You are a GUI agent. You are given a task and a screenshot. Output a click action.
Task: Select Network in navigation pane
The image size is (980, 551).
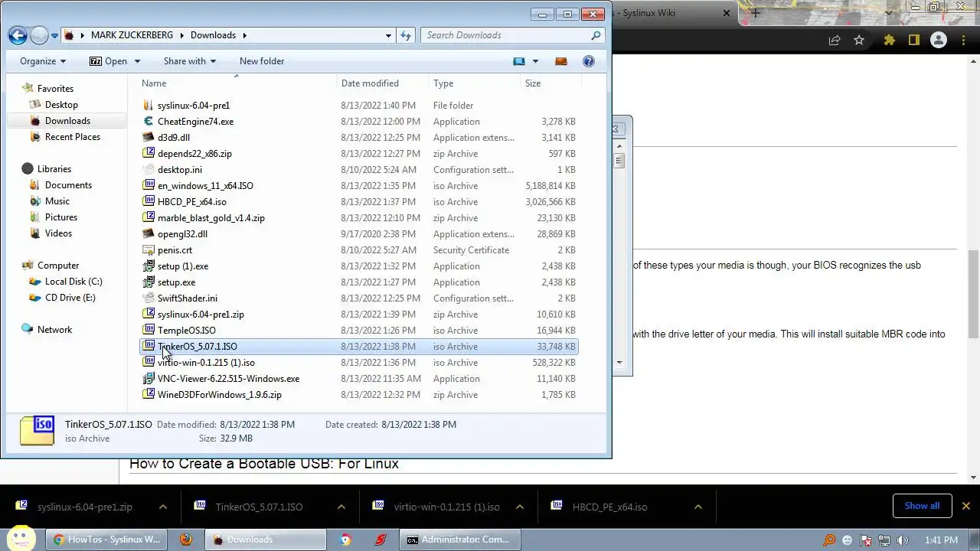(54, 330)
